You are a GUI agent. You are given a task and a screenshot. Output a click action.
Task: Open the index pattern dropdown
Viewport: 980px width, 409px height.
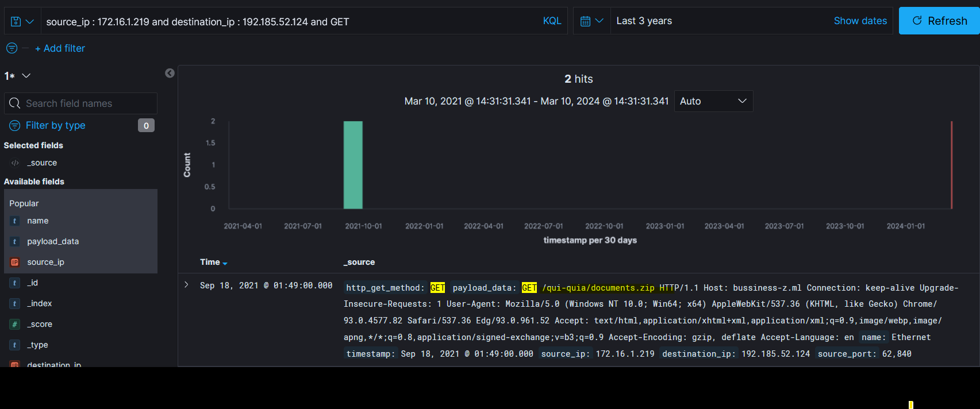18,76
